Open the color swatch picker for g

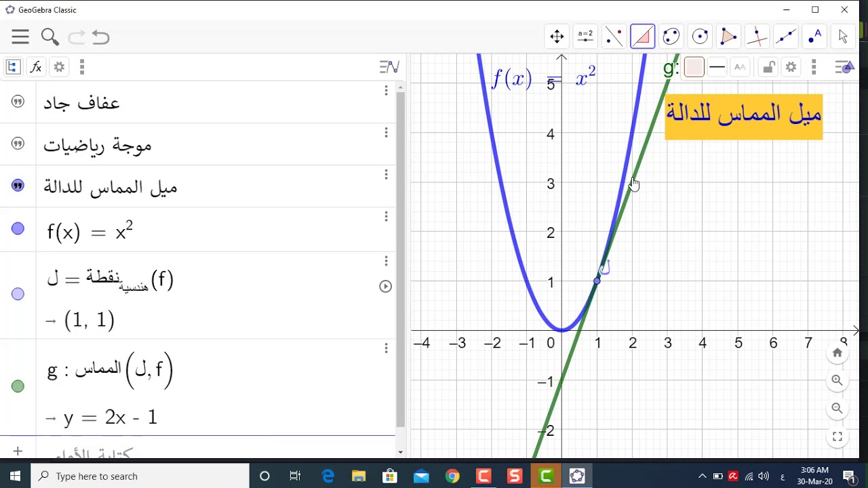pos(694,67)
